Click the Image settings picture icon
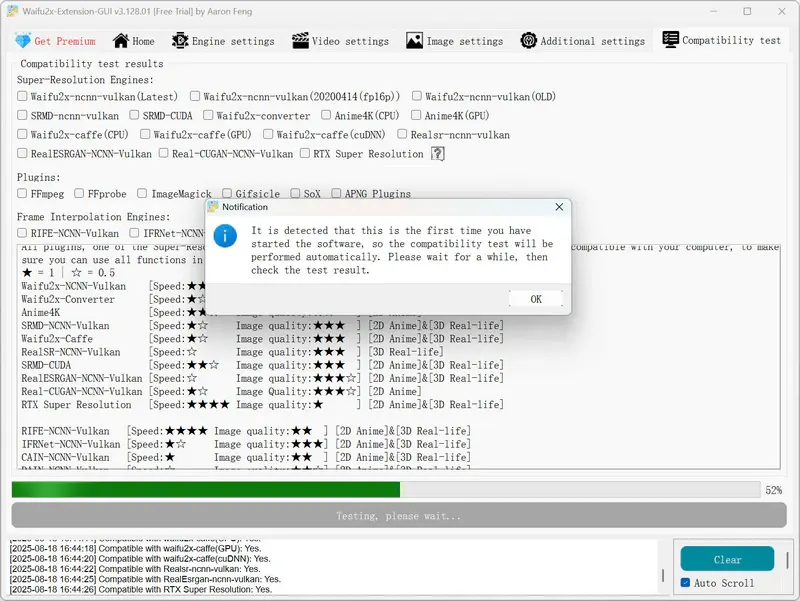Screen dimensions: 800x601 414,41
